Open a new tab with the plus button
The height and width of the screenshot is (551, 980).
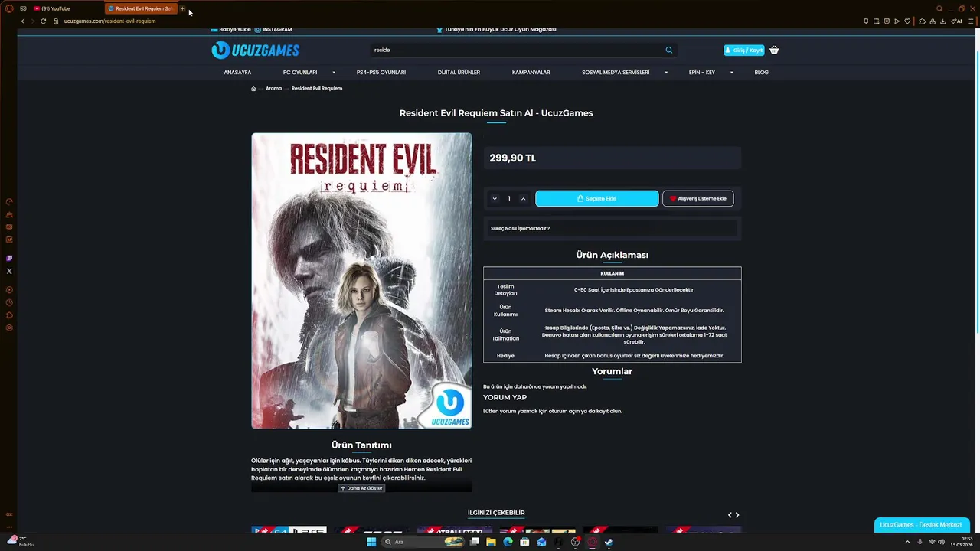(182, 8)
